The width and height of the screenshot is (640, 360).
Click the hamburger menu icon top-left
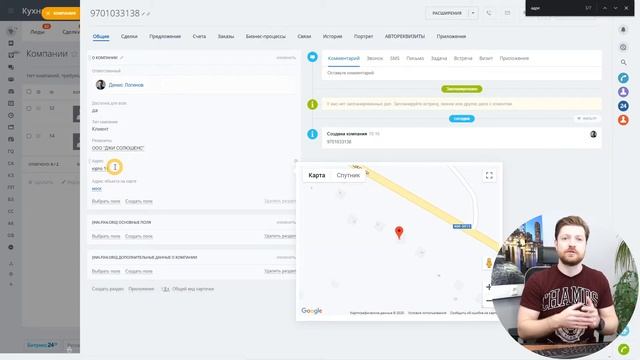tap(11, 11)
